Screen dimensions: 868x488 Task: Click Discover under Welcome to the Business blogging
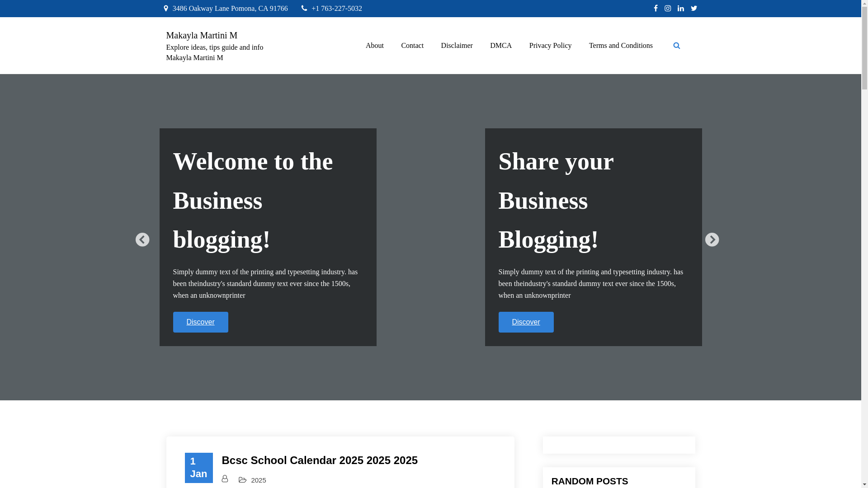click(x=200, y=322)
